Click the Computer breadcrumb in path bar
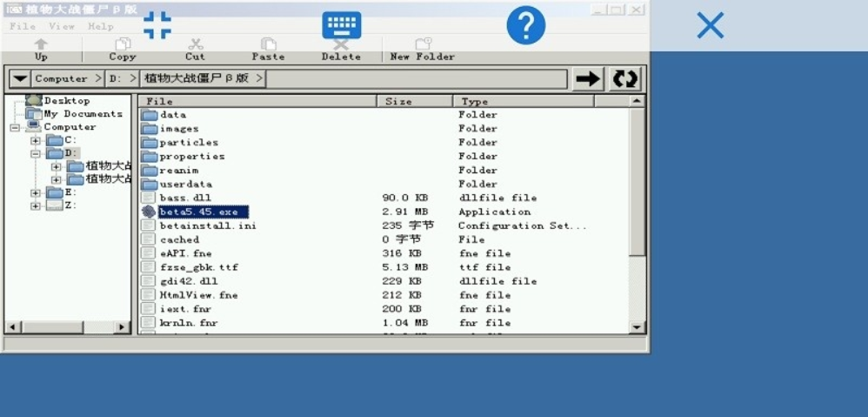The width and height of the screenshot is (868, 417). [x=61, y=78]
